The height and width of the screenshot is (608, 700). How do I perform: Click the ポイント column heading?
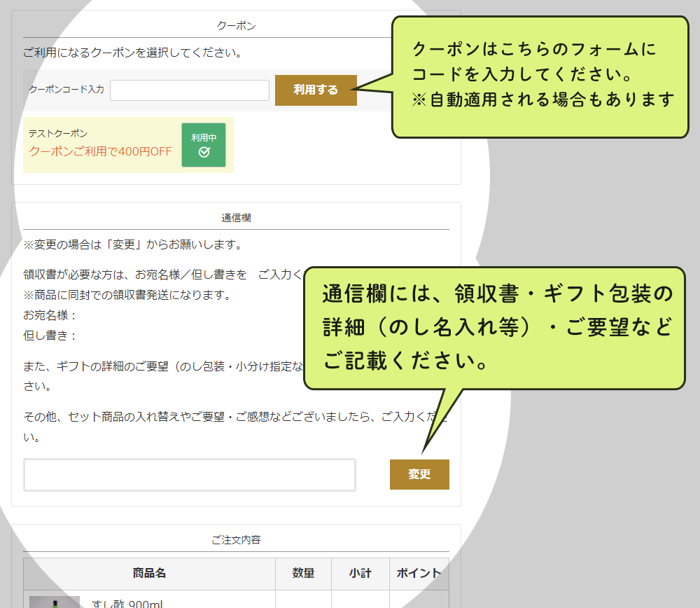pyautogui.click(x=419, y=573)
